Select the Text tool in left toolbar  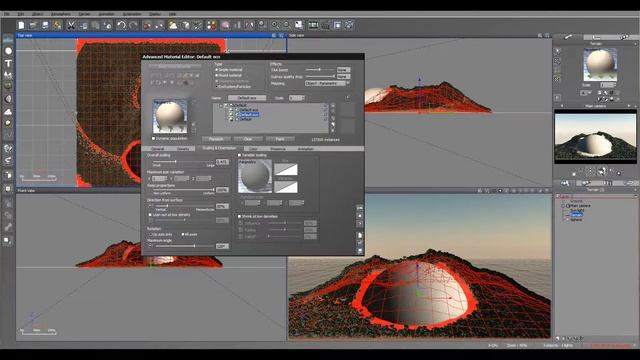click(8, 63)
